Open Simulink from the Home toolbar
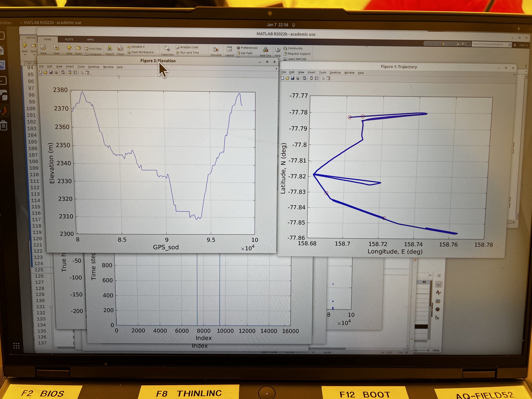Screen dimensions: 532x399 216,49
